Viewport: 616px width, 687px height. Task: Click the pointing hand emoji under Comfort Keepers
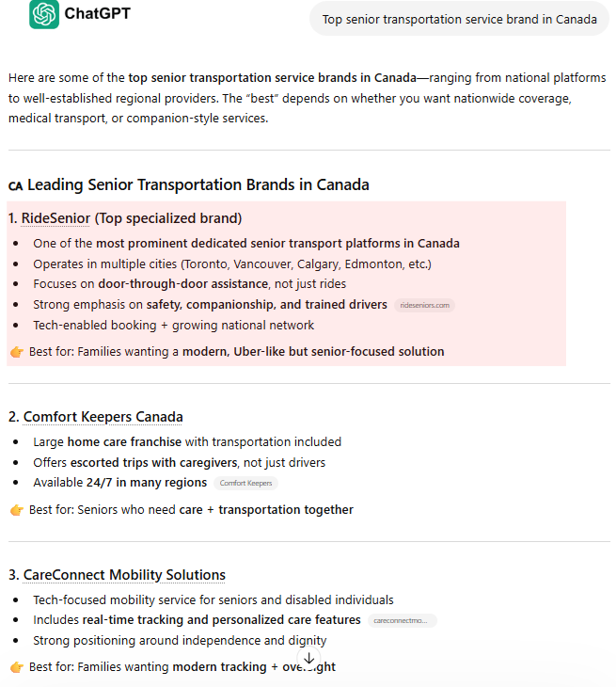click(17, 510)
